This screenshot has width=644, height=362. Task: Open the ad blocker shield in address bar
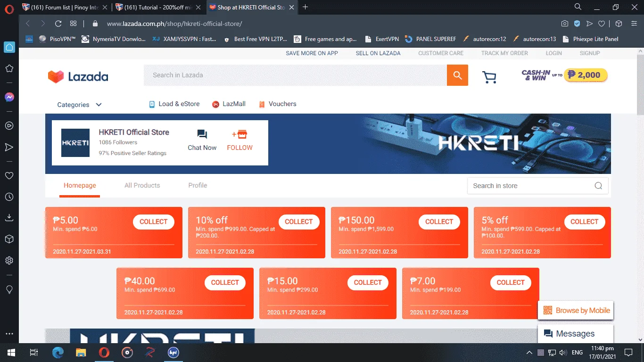tap(577, 24)
